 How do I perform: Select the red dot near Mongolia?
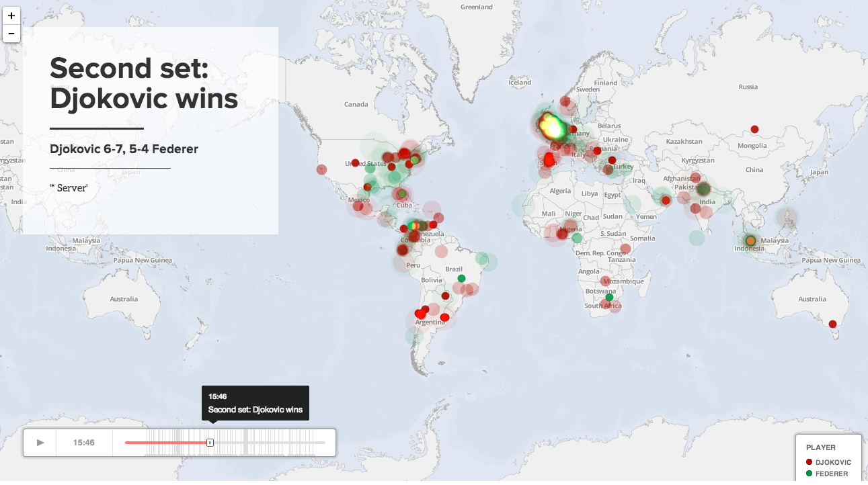tap(754, 129)
